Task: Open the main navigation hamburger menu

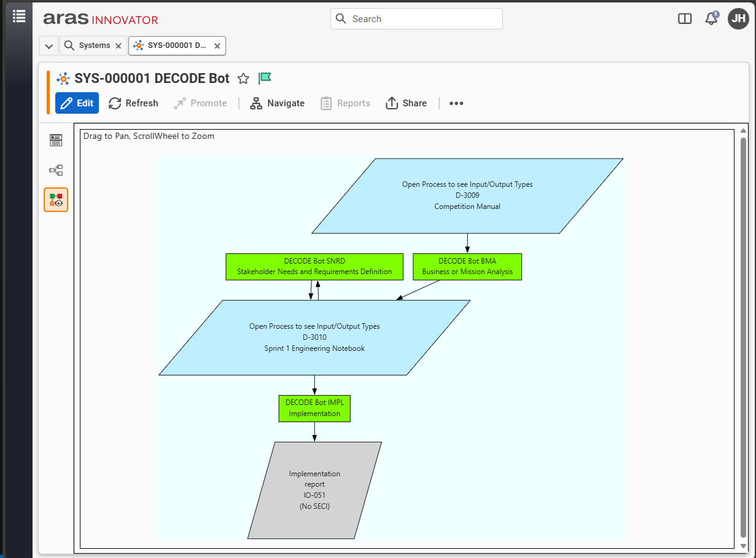Action: click(x=19, y=17)
